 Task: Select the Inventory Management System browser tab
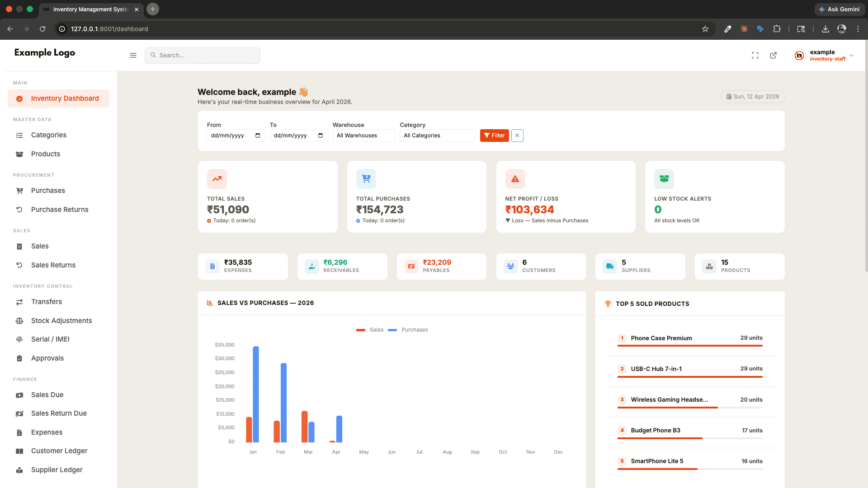(90, 9)
